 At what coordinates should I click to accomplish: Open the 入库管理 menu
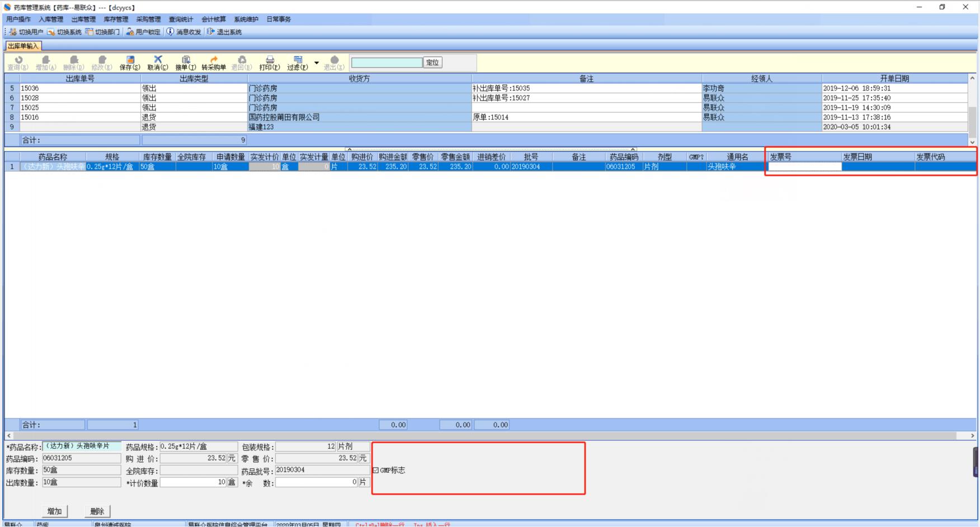pos(51,19)
